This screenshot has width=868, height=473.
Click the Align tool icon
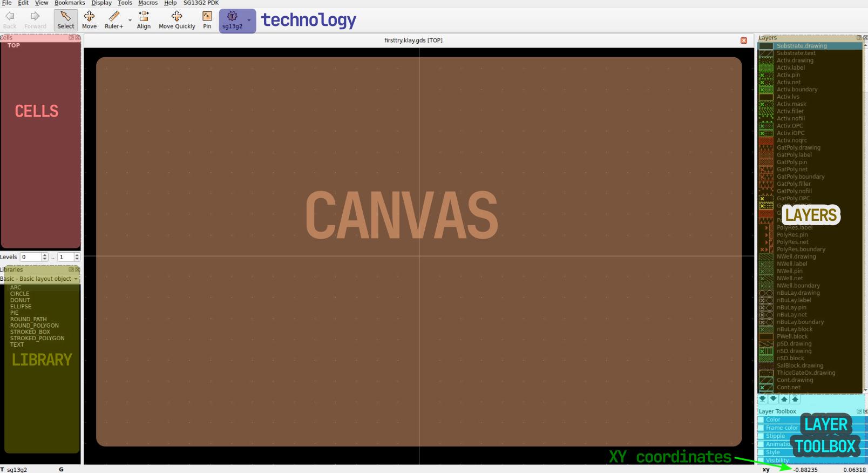tap(144, 20)
